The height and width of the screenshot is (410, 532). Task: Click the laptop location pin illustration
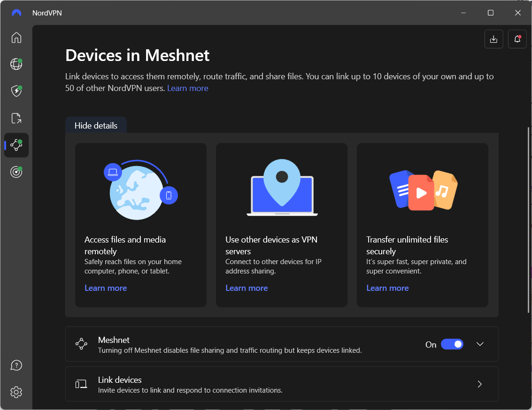click(282, 187)
